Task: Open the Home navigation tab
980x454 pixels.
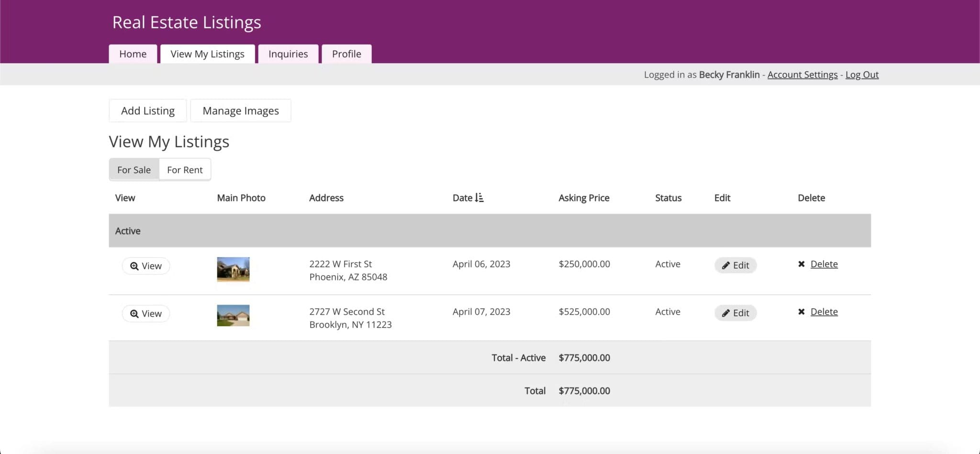Action: pyautogui.click(x=133, y=54)
